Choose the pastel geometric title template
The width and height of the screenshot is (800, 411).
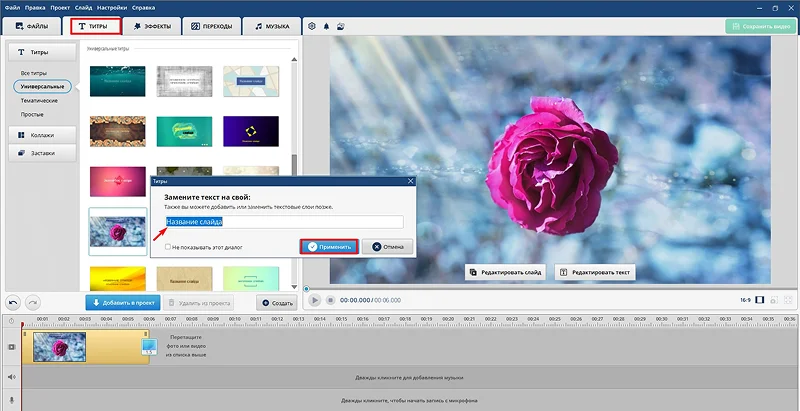coord(251,81)
